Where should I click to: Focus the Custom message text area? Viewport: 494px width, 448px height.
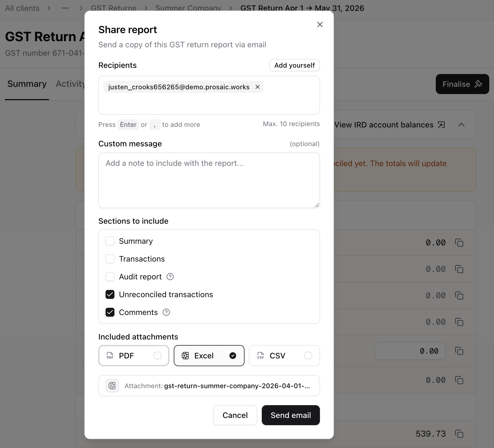pos(209,180)
